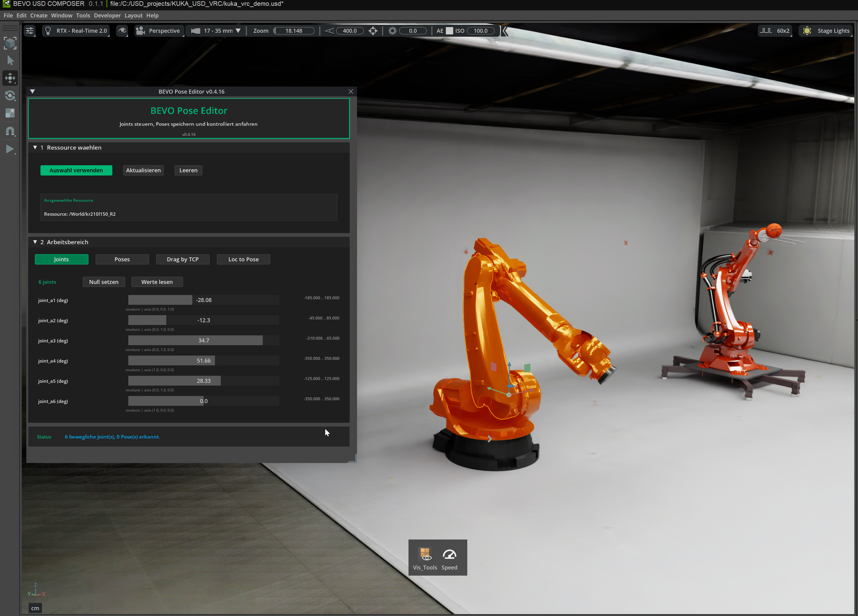Select the Rotate tool
858x616 pixels.
pyautogui.click(x=10, y=96)
